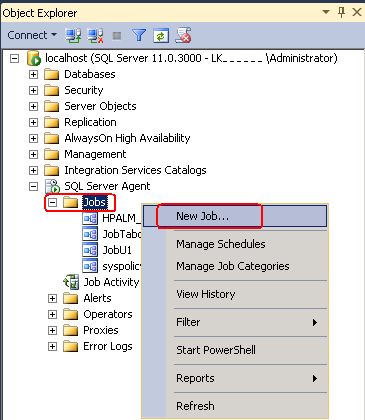Image resolution: width=365 pixels, height=420 pixels.
Task: Expand the Operators folder
Action: pos(52,314)
